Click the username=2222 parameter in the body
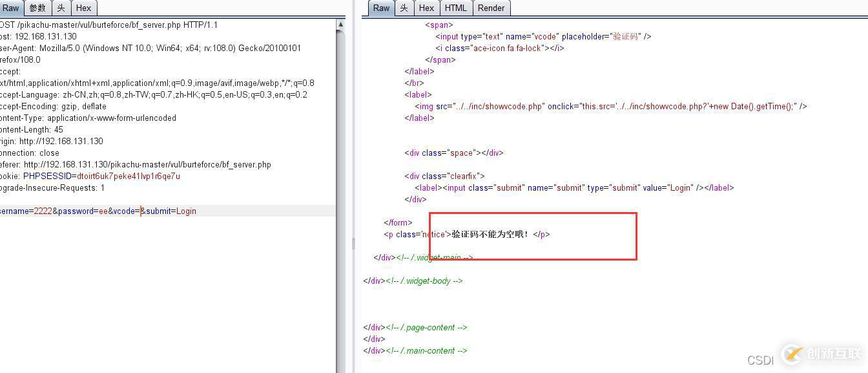The width and height of the screenshot is (868, 373). click(26, 211)
